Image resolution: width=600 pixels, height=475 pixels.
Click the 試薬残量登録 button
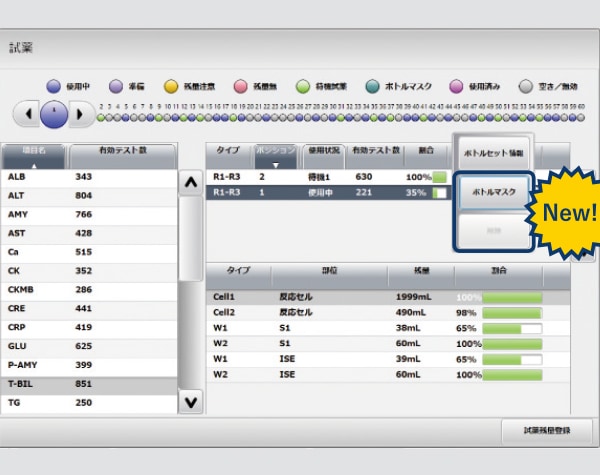[x=546, y=430]
